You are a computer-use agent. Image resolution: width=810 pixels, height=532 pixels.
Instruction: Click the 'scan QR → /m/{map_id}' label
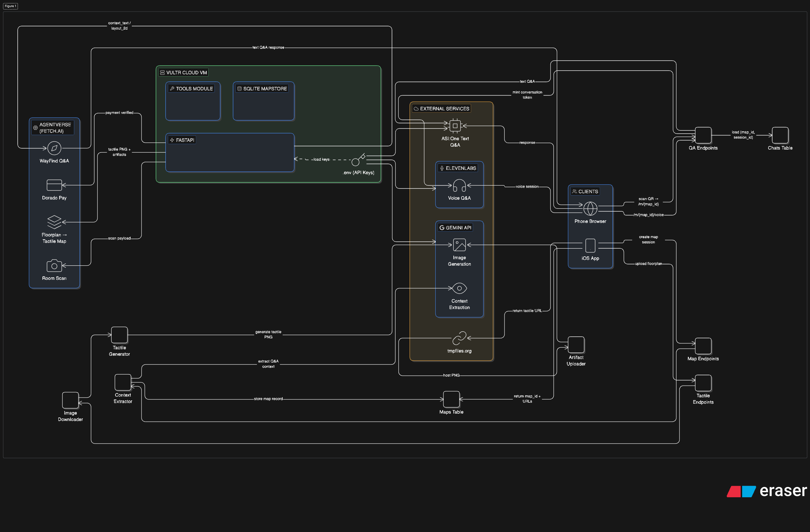(648, 201)
